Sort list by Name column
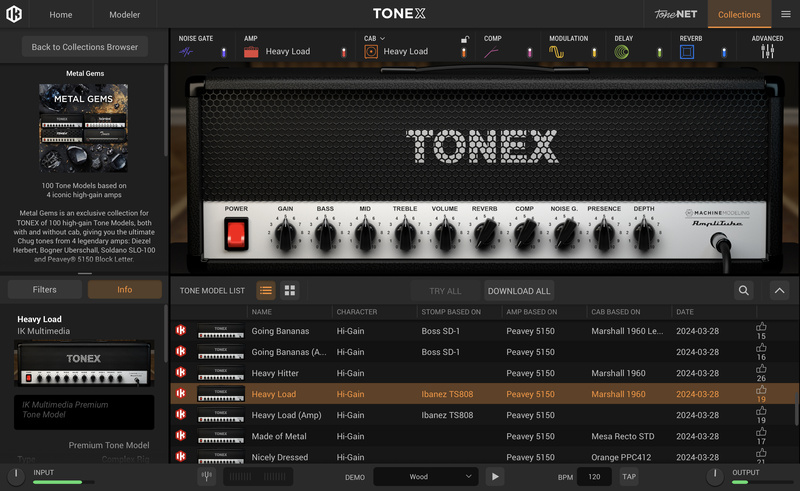This screenshot has height=491, width=800. point(261,312)
